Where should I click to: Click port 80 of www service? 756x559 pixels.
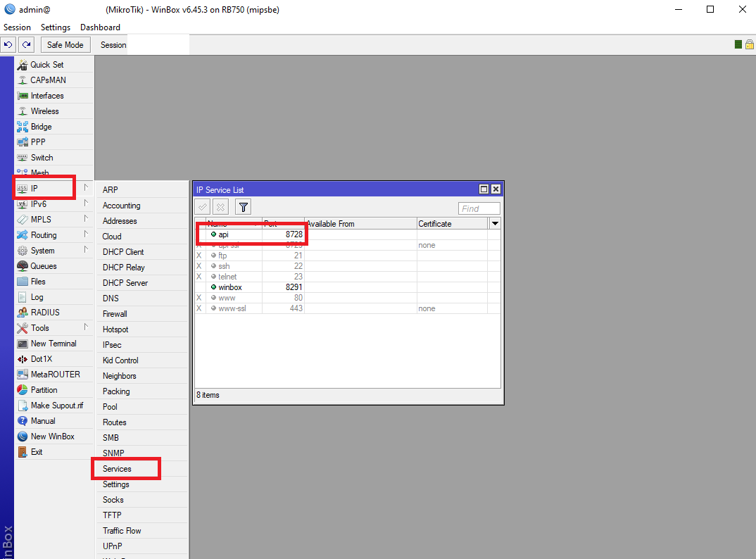(298, 298)
